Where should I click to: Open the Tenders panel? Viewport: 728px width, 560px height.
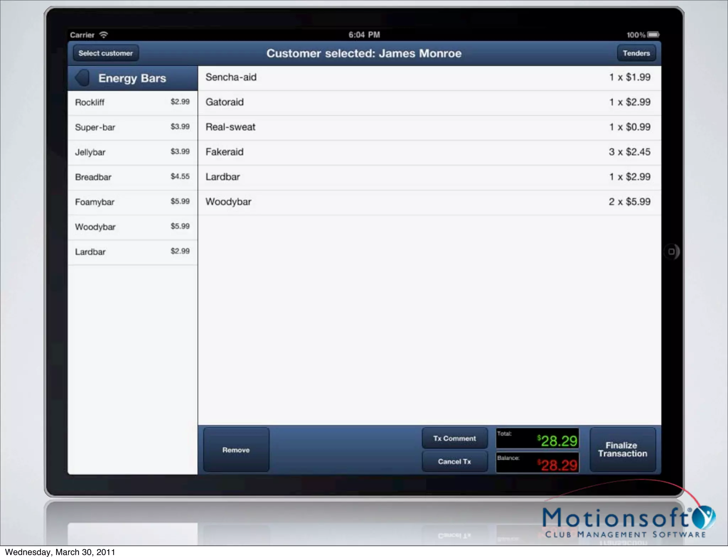[x=636, y=53]
